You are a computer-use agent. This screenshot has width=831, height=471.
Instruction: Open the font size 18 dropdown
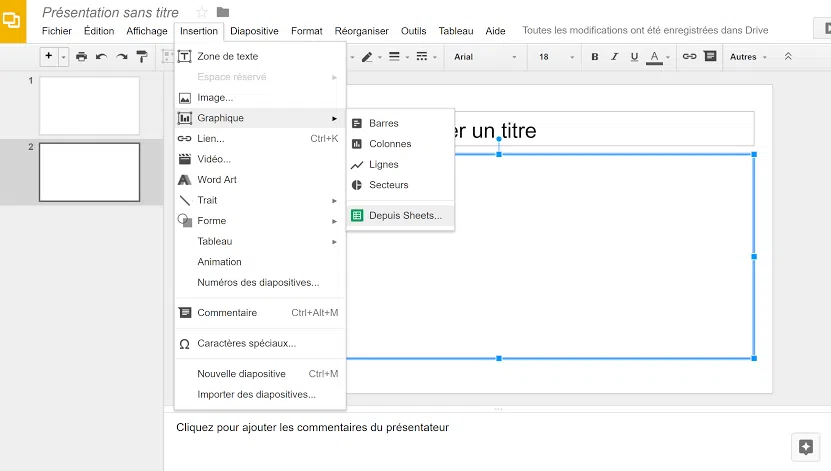555,57
